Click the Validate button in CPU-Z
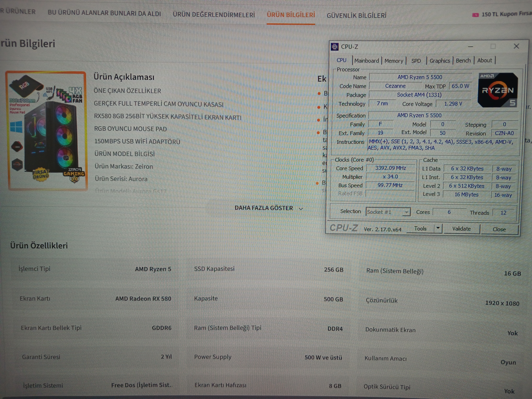This screenshot has width=532, height=399. point(461,229)
